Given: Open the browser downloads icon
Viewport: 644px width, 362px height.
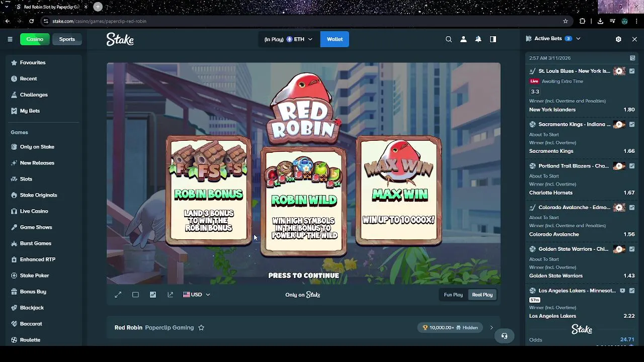Looking at the screenshot, I should (600, 21).
